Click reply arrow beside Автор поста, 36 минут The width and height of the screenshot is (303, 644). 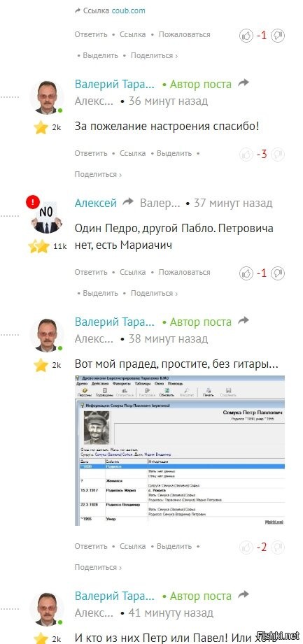point(244,83)
